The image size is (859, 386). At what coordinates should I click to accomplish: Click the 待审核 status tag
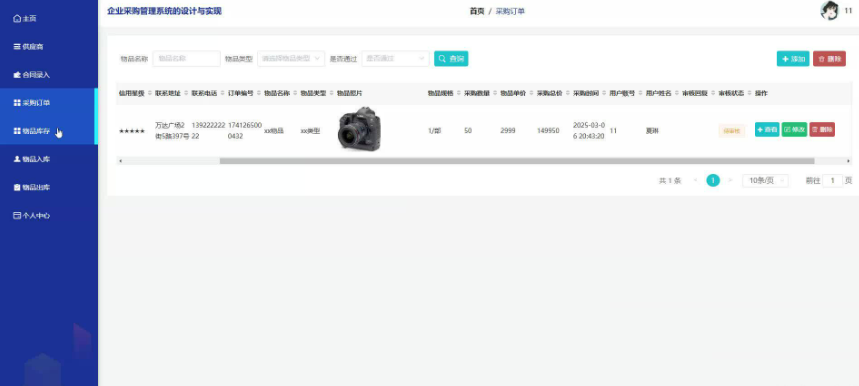[x=731, y=131]
